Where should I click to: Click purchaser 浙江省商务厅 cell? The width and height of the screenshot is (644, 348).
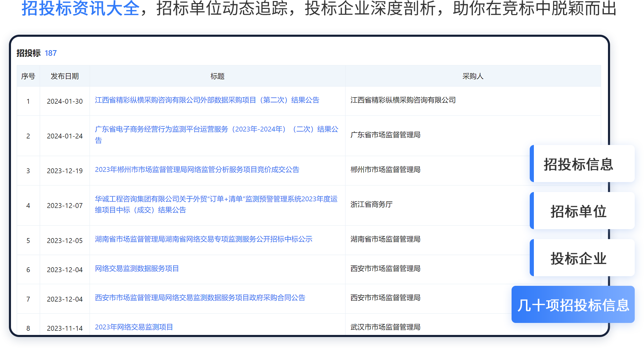point(371,204)
